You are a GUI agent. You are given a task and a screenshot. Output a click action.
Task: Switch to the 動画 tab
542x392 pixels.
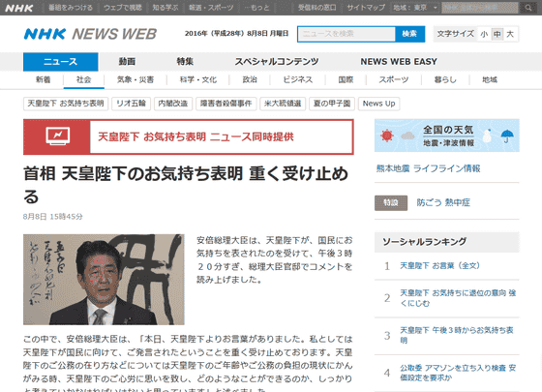[127, 62]
